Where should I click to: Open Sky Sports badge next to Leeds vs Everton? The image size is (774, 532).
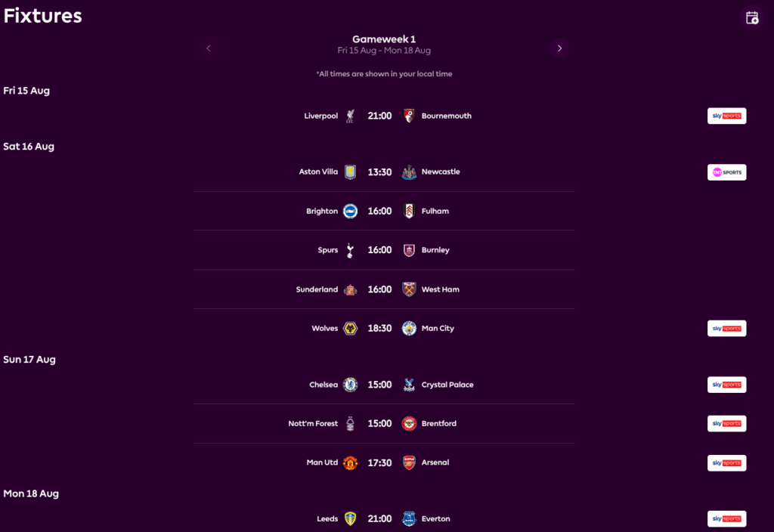(726, 518)
